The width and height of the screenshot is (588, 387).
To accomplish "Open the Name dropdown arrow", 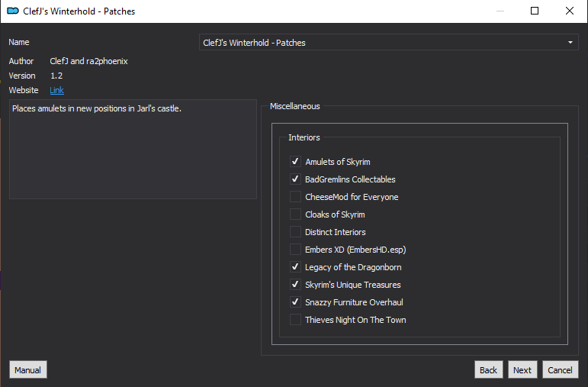I will [x=570, y=43].
